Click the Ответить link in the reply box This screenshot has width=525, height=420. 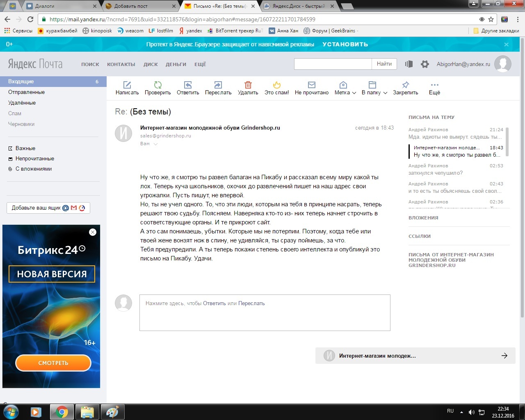(x=214, y=304)
